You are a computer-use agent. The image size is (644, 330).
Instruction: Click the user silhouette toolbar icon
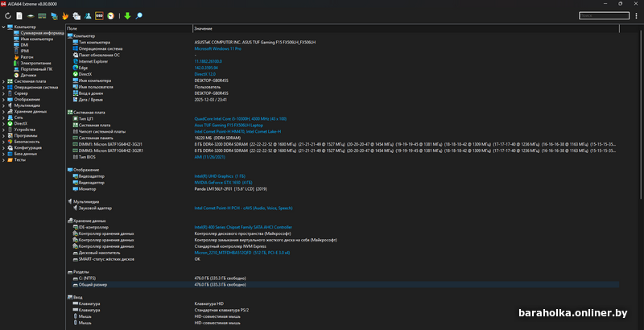(88, 16)
